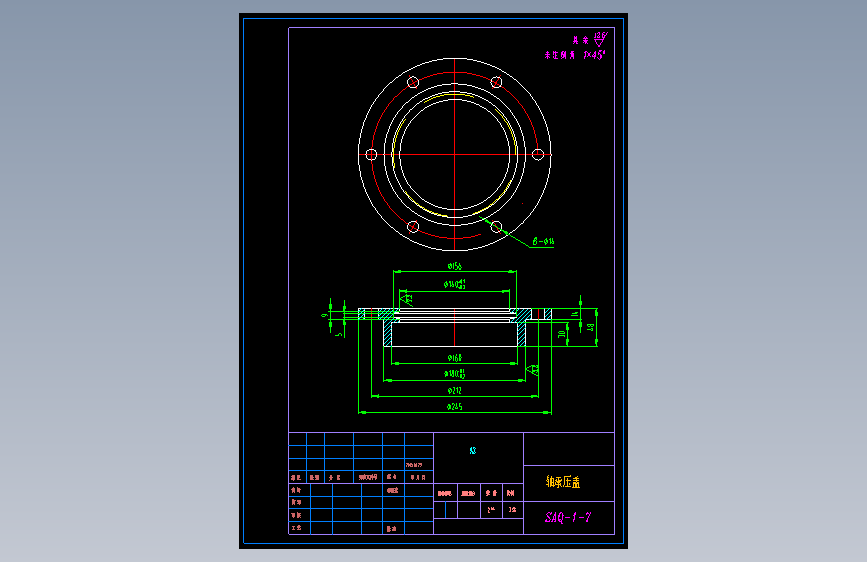867x562 pixels.
Task: Click the ø156 dimension above the section
Action: (x=455, y=266)
